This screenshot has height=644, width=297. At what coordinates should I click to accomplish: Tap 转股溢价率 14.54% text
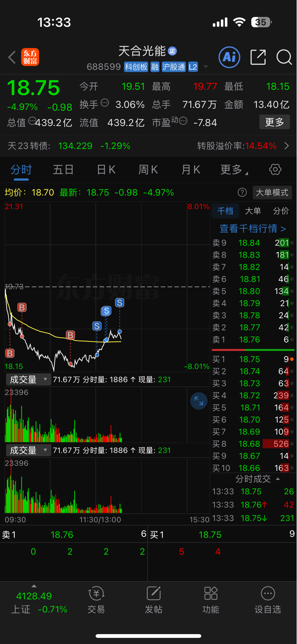point(237,146)
